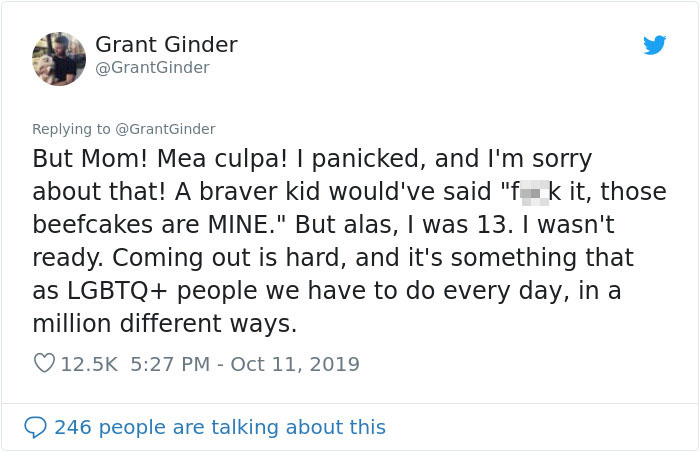The height and width of the screenshot is (452, 700).
Task: Like the tweet with the heart icon
Action: point(44,364)
